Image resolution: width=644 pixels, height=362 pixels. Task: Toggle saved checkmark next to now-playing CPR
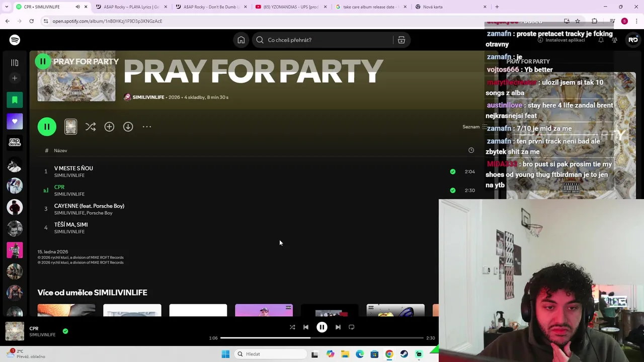coord(65,331)
